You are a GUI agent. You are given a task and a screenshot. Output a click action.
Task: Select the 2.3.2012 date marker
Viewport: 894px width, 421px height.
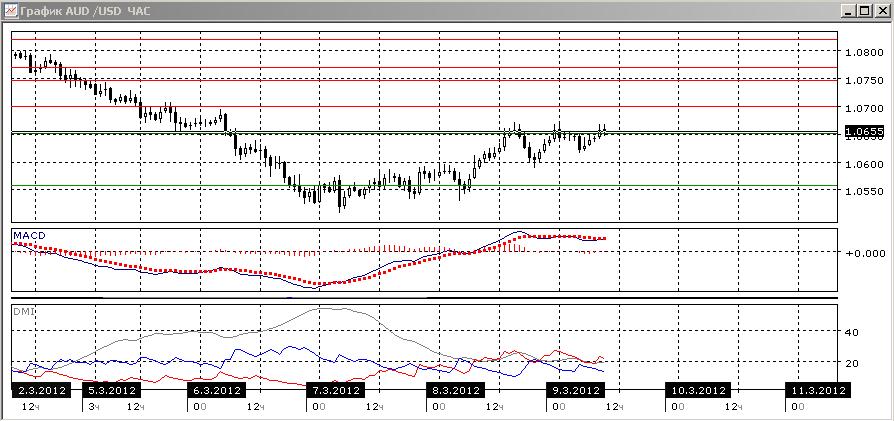point(41,390)
